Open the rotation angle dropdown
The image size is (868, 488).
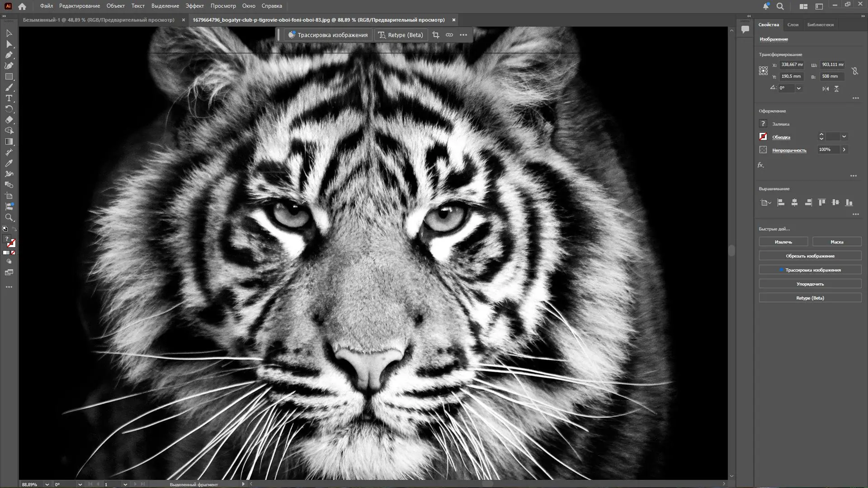click(x=799, y=88)
